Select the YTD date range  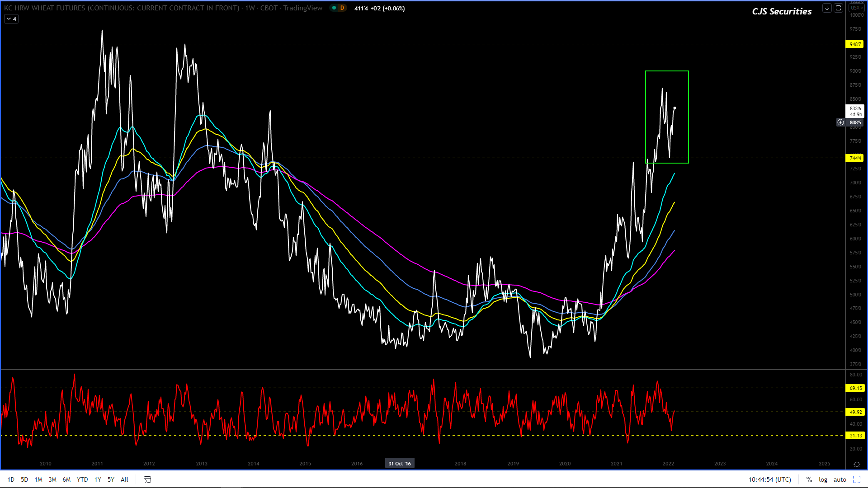[x=82, y=479]
